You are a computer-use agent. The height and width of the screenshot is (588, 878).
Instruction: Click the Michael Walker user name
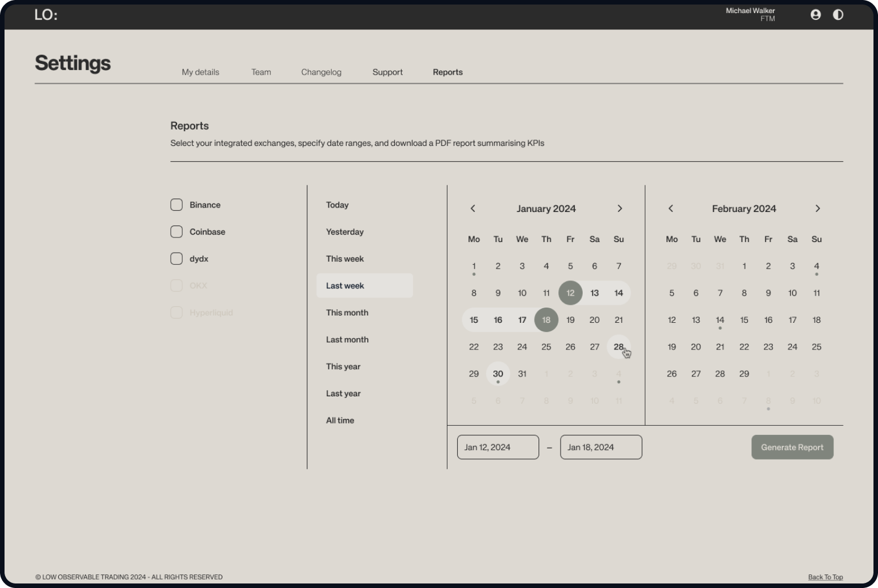(x=750, y=11)
